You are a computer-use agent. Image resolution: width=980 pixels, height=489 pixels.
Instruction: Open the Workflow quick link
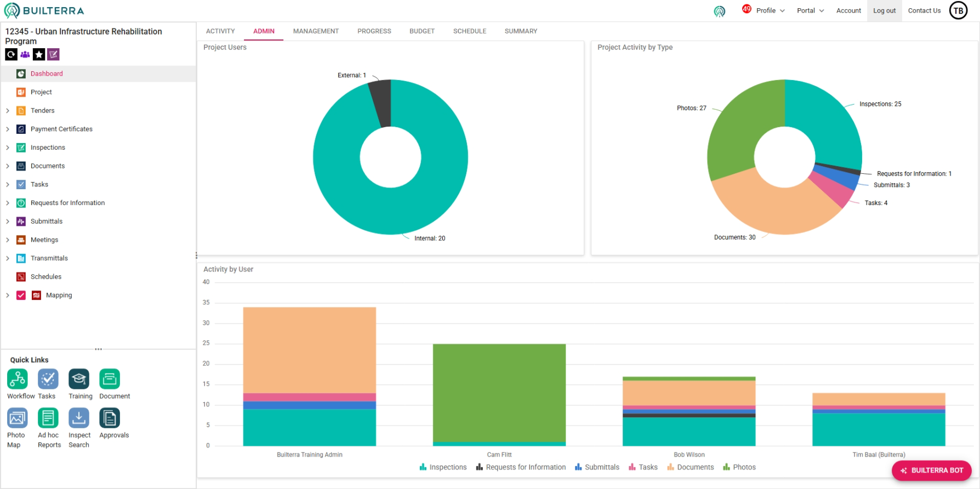point(18,379)
